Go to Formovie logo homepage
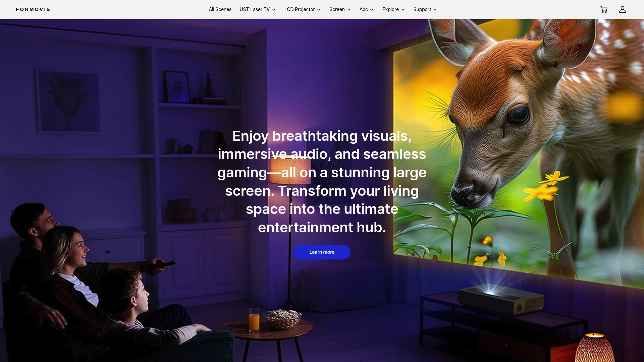Image resolution: width=644 pixels, height=362 pixels. pos(33,9)
